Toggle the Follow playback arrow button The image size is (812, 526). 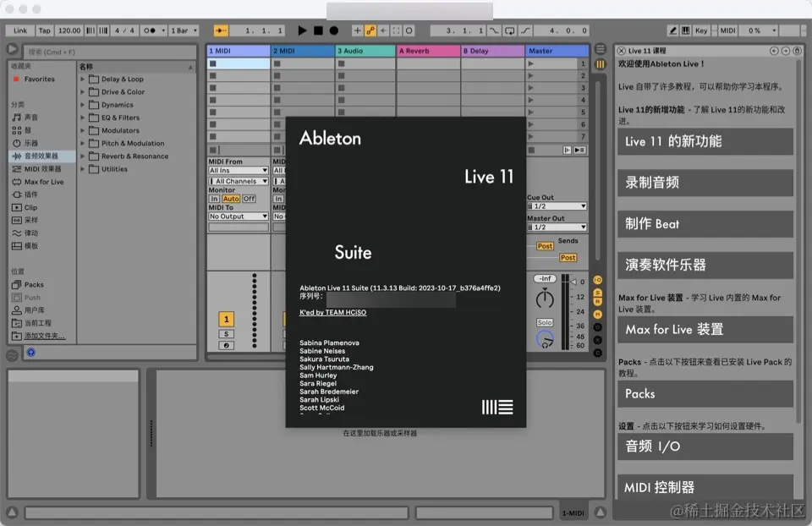221,30
